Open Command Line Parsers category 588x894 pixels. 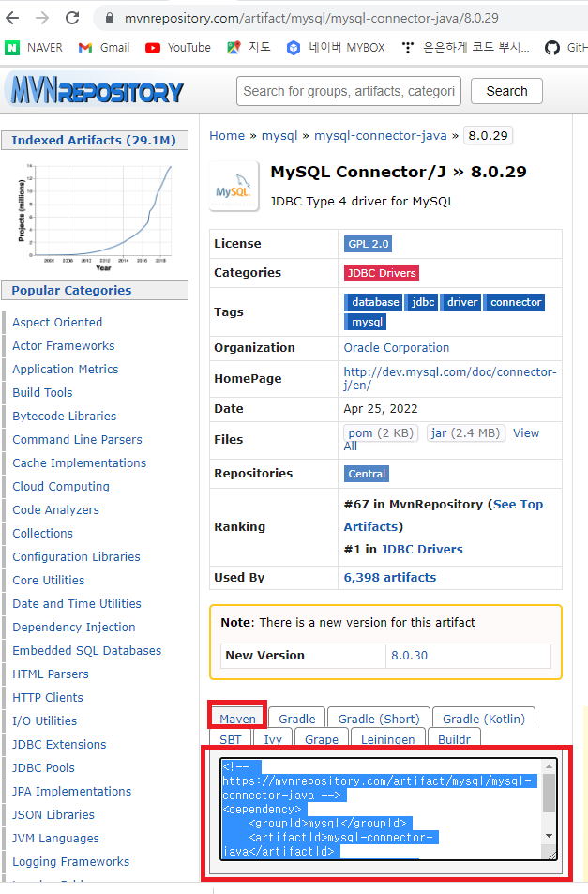[78, 439]
